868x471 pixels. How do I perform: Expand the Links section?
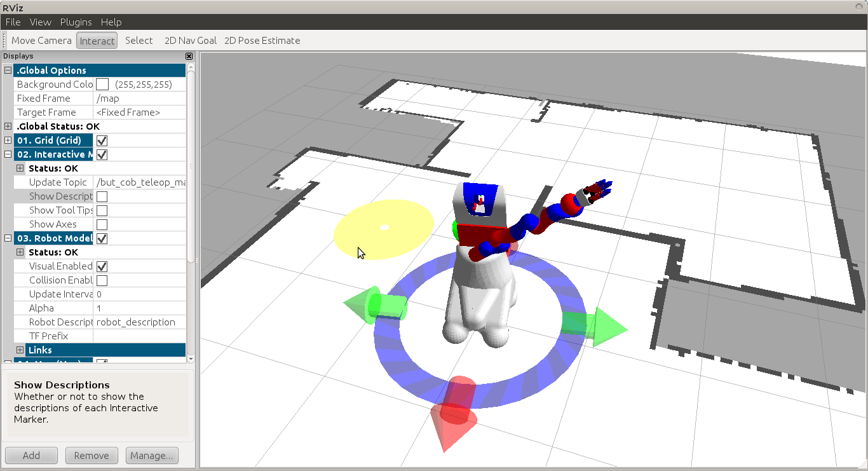[20, 350]
